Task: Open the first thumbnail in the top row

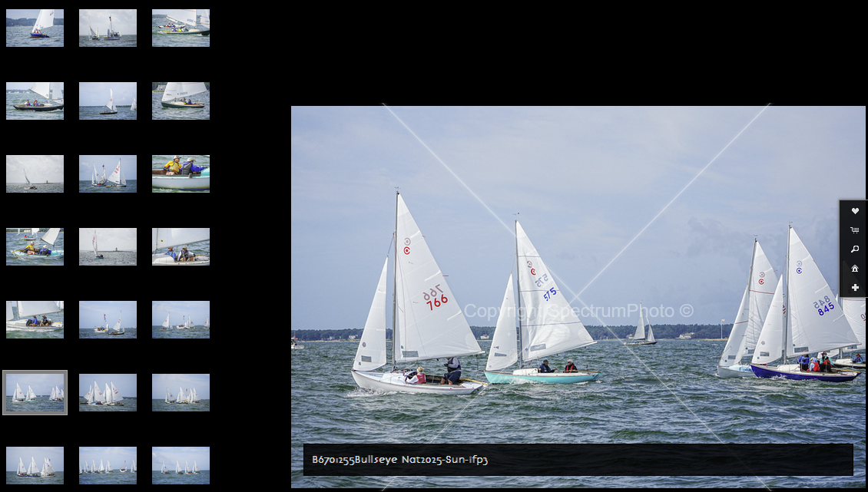Action: 35,28
